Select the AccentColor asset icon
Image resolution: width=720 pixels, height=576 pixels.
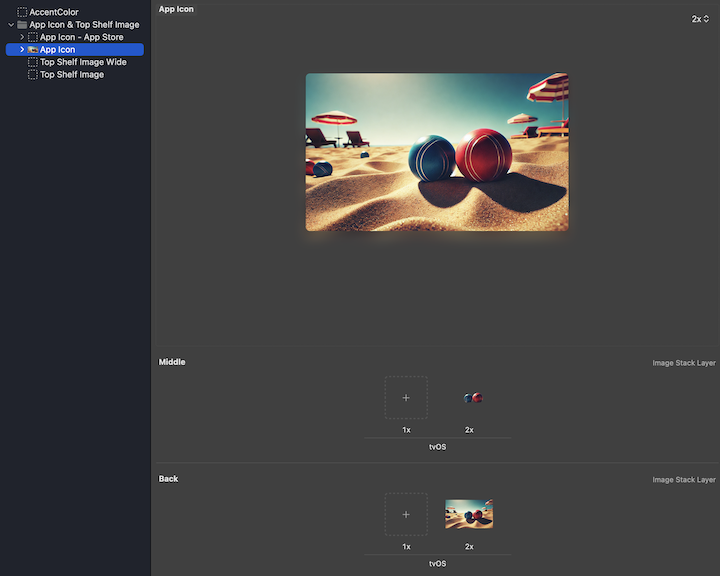click(22, 12)
